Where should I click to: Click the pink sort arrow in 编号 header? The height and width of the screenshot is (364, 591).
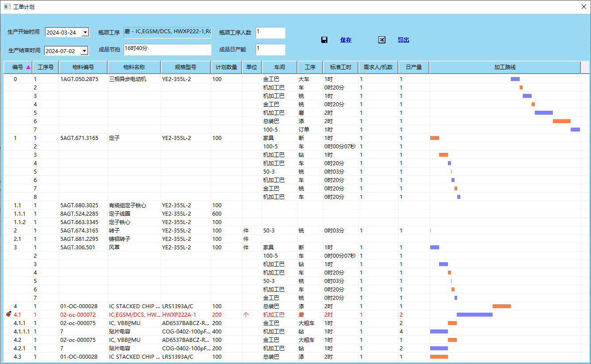coord(28,67)
